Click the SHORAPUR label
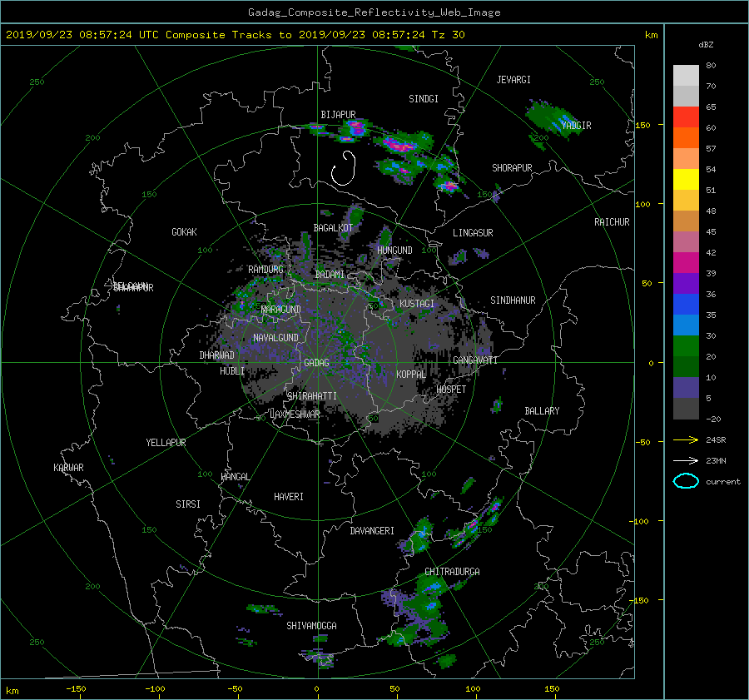The height and width of the screenshot is (700, 749). pyautogui.click(x=512, y=168)
